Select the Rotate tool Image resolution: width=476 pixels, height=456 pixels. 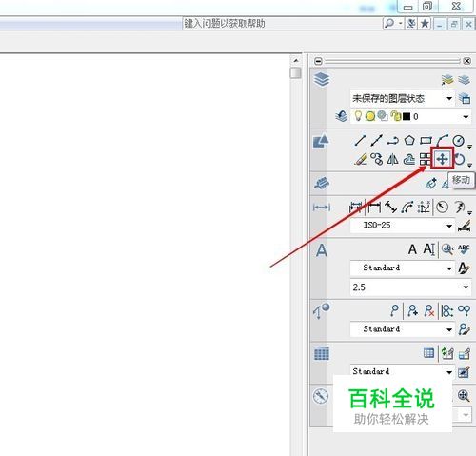click(459, 159)
